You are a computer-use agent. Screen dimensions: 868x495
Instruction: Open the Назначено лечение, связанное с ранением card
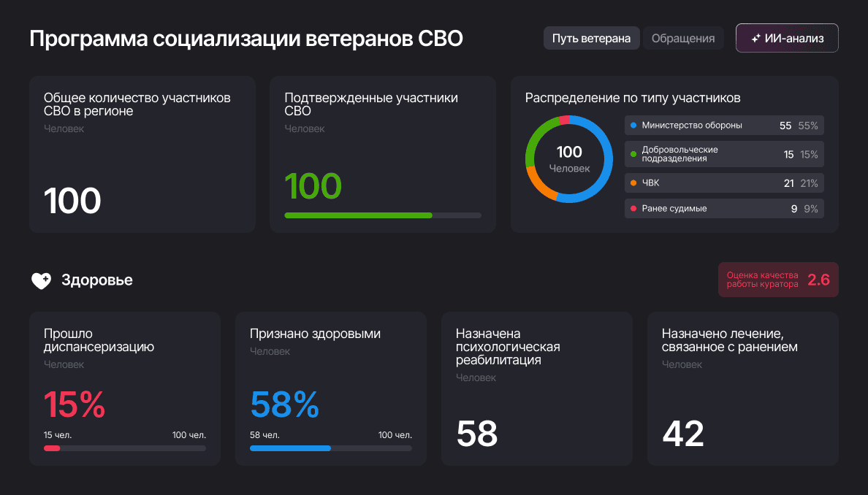pos(743,388)
